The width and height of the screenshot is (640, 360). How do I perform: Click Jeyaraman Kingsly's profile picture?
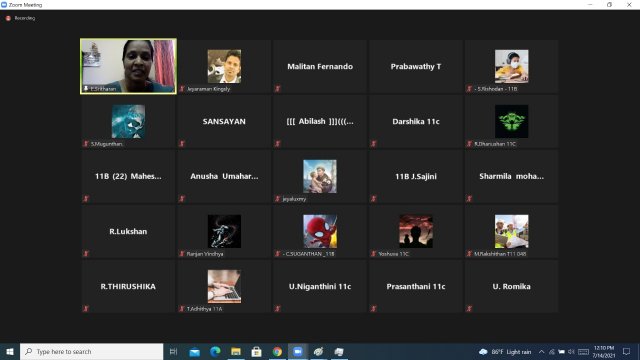(x=224, y=67)
